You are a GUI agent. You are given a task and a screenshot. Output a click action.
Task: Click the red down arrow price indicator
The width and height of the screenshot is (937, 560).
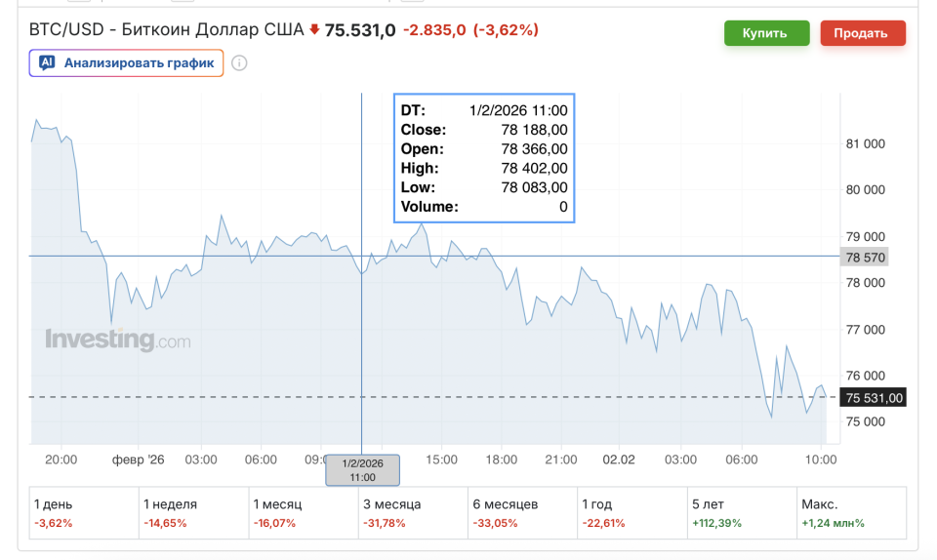pos(314,30)
